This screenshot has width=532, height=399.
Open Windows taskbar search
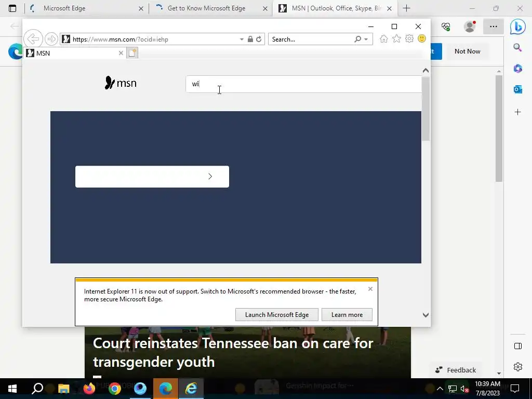click(x=37, y=389)
